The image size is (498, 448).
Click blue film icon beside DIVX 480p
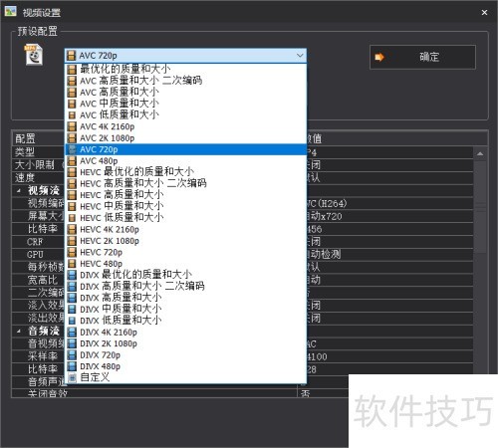pos(72,366)
